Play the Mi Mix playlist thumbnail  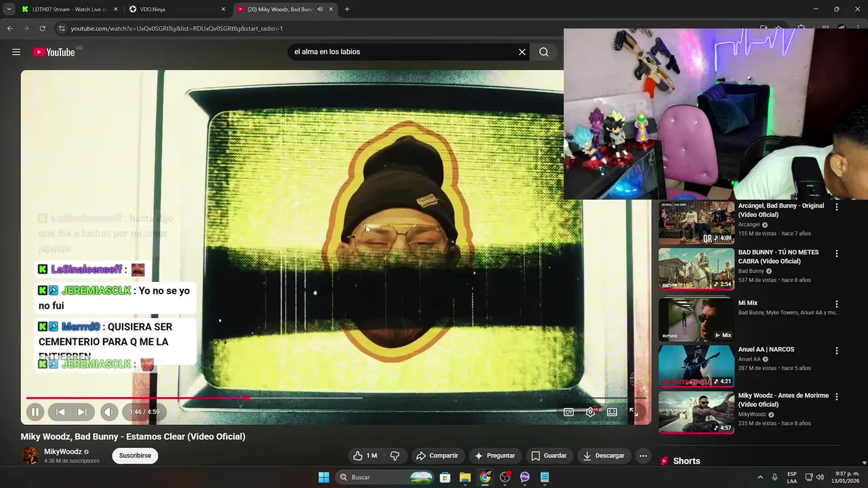click(696, 319)
